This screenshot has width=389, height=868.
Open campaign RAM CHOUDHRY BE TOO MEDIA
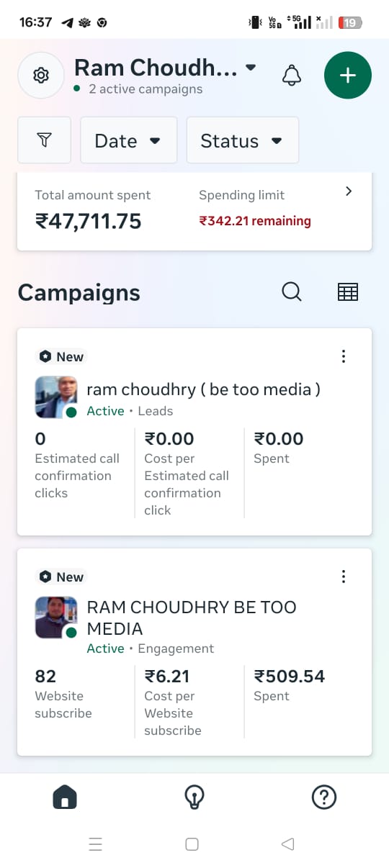coord(192,618)
